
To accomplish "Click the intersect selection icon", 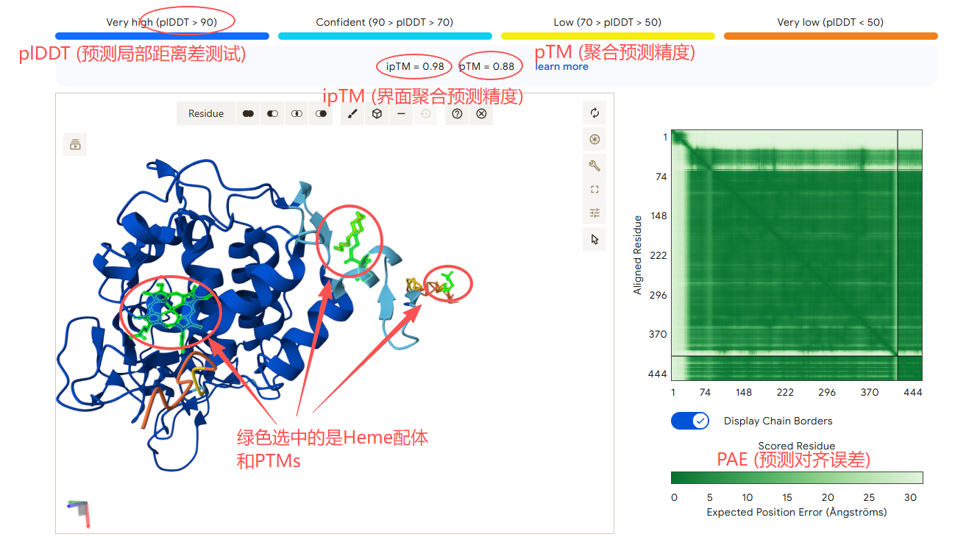I will point(297,114).
